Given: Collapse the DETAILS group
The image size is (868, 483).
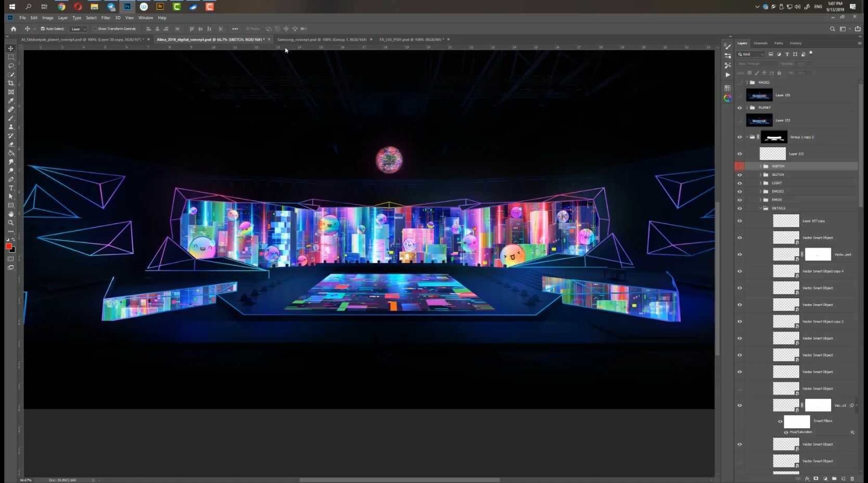Looking at the screenshot, I should click(761, 208).
